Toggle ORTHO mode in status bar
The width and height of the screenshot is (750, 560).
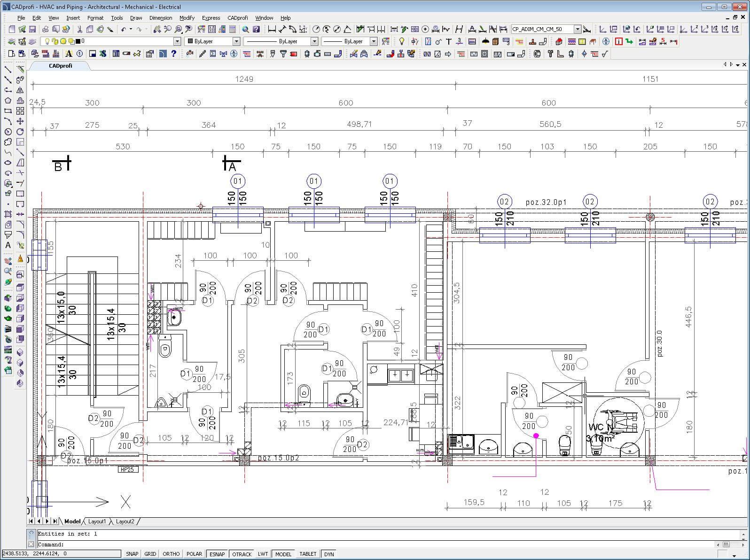click(x=171, y=554)
